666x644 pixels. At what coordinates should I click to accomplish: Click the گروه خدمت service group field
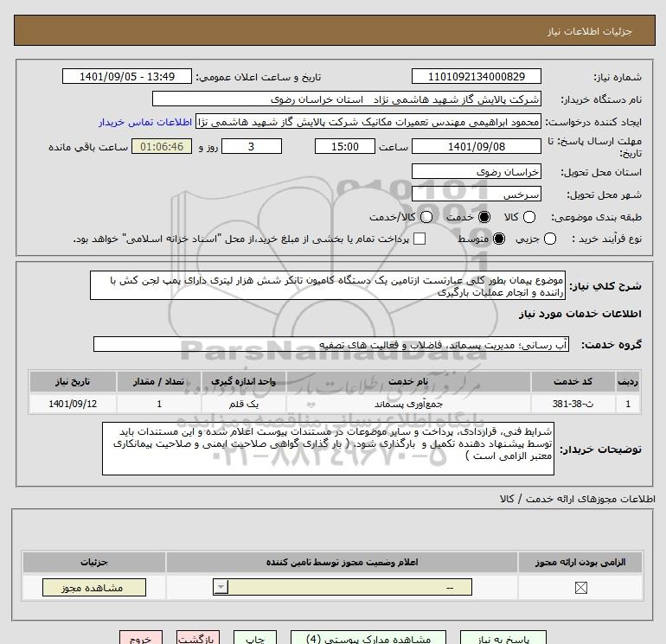click(x=331, y=344)
